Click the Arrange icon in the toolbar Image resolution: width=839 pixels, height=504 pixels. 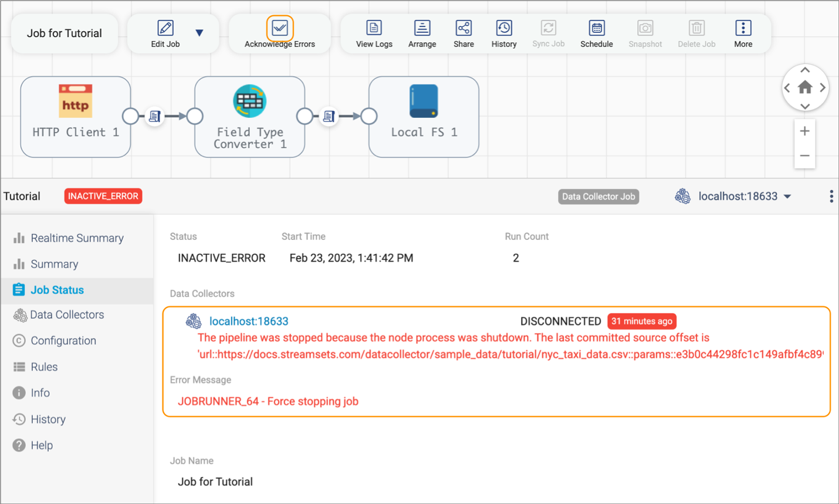[x=422, y=33]
